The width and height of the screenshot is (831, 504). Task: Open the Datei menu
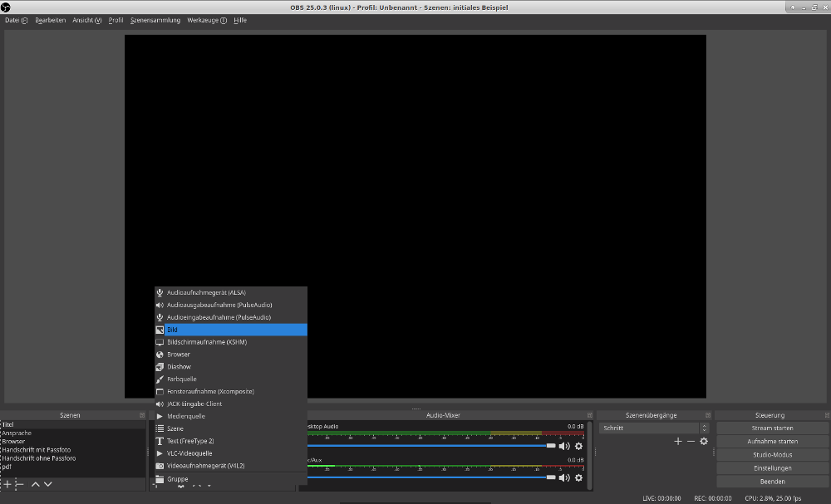click(x=17, y=20)
